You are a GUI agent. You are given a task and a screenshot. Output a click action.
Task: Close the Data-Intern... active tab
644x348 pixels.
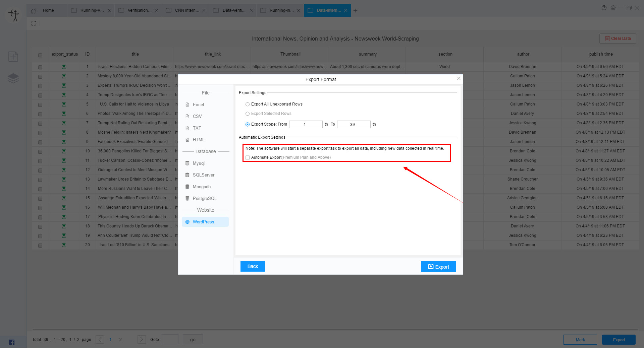coord(346,10)
